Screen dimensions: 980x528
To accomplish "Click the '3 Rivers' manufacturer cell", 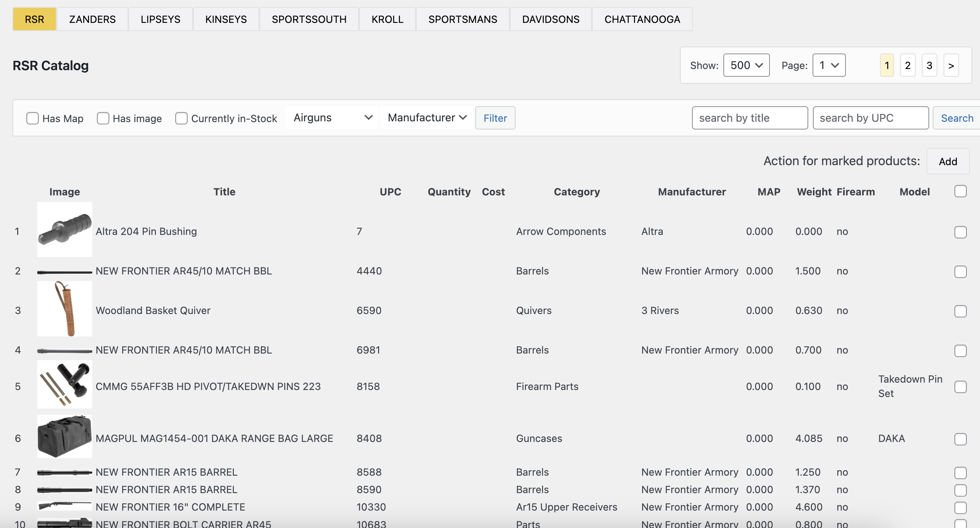I will click(x=660, y=311).
